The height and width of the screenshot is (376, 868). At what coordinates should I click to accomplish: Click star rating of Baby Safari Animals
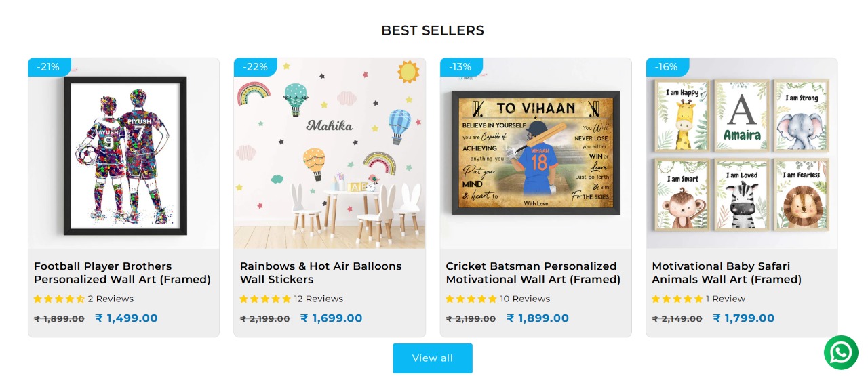click(677, 299)
